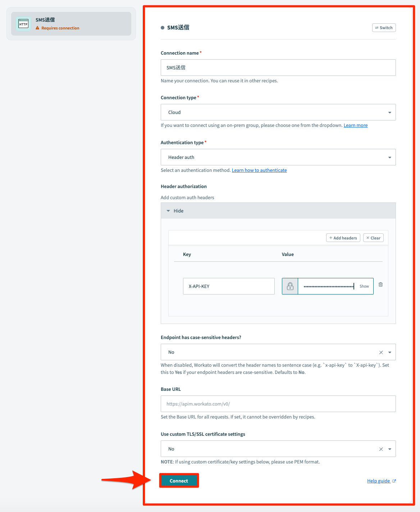Screen dimensions: 420x512
Task: Click the orange warning icon near Requires connection
Action: [37, 28]
